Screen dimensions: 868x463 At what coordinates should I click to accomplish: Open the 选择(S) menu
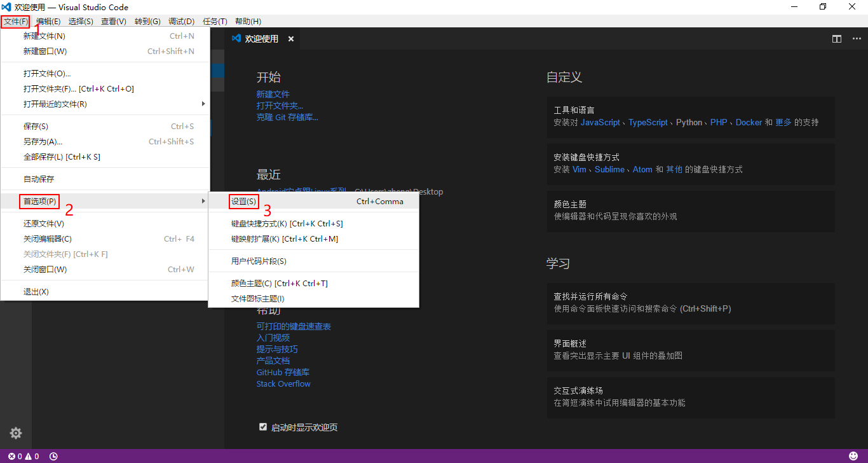tap(81, 22)
